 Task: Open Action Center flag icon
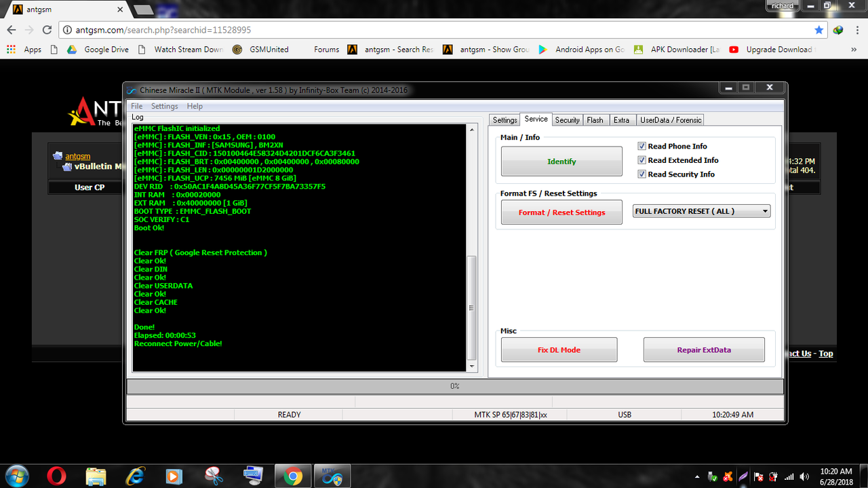(x=759, y=476)
